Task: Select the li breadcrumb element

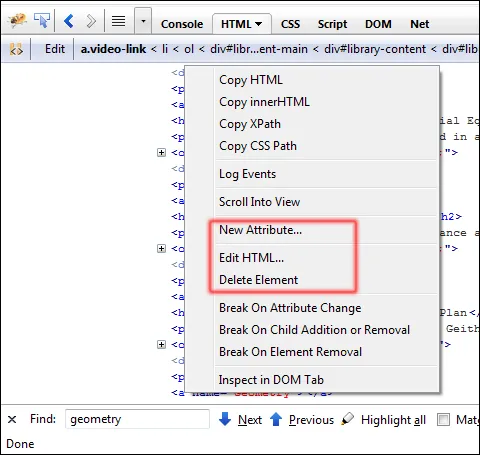Action: (x=165, y=49)
